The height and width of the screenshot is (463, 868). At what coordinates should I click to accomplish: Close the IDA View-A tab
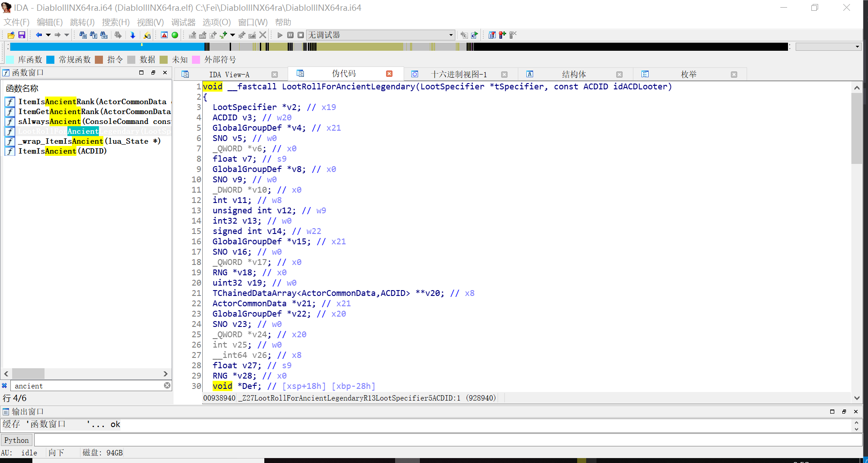coord(275,75)
